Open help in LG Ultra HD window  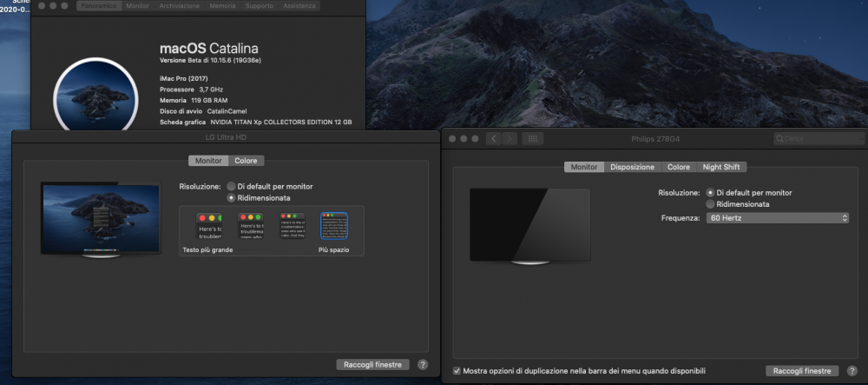(423, 364)
